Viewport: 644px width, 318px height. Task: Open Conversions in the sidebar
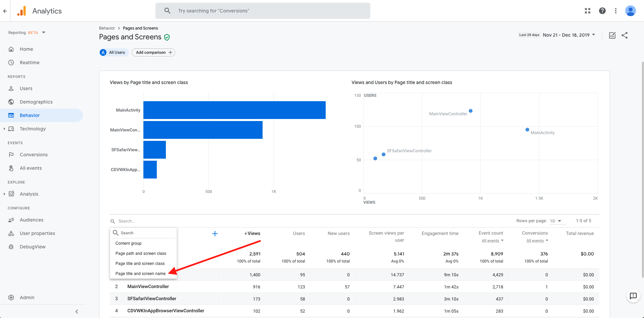coord(34,155)
